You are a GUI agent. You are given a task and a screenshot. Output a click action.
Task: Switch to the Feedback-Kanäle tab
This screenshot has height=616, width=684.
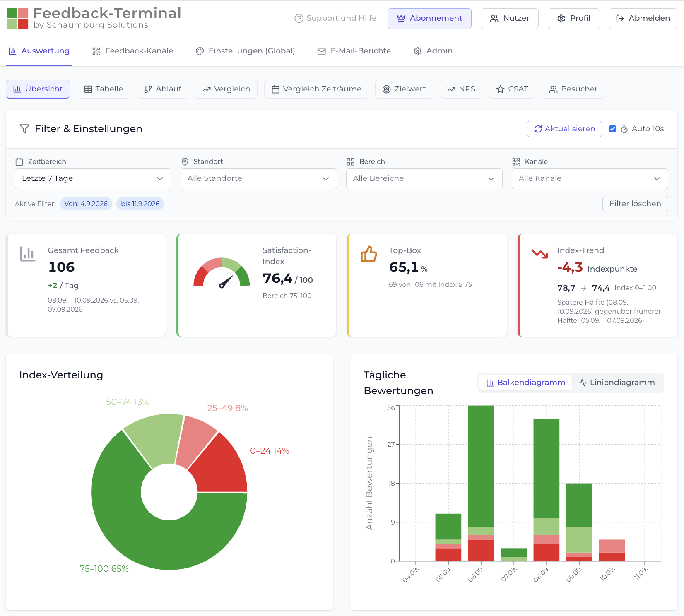(x=132, y=51)
